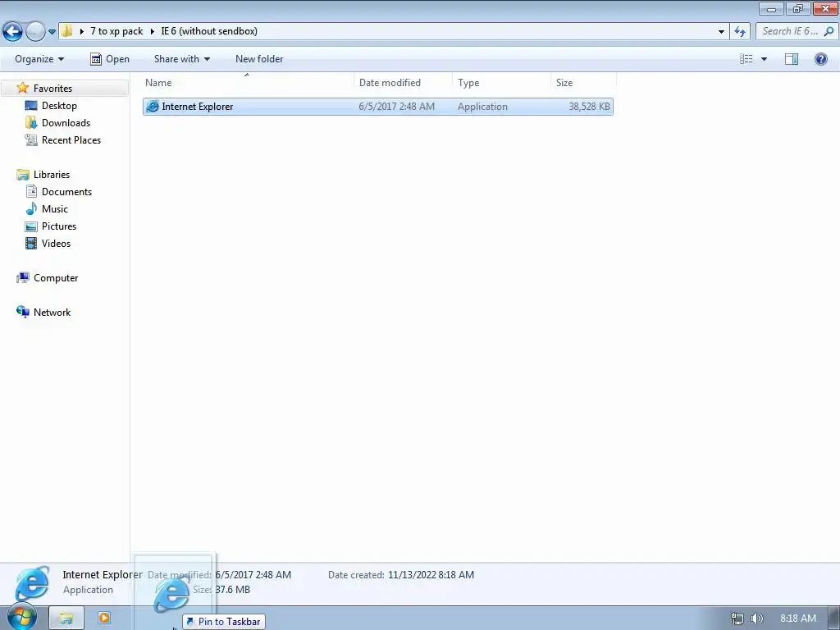
Task: Open the Windows Start menu
Action: [21, 617]
